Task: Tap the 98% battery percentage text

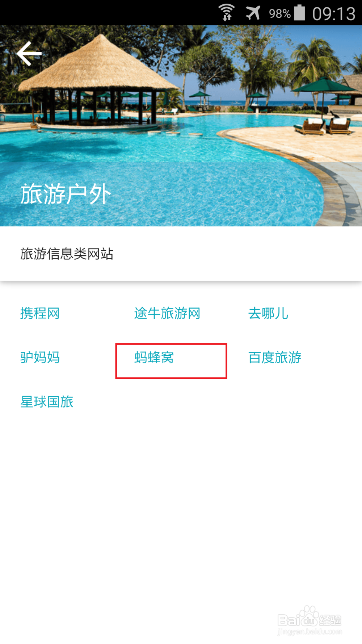Action: (x=280, y=14)
